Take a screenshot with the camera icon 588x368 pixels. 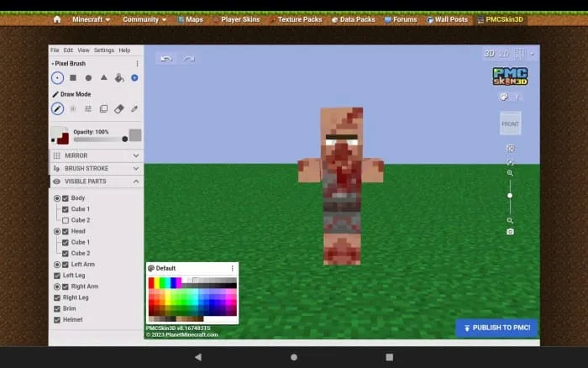[510, 231]
